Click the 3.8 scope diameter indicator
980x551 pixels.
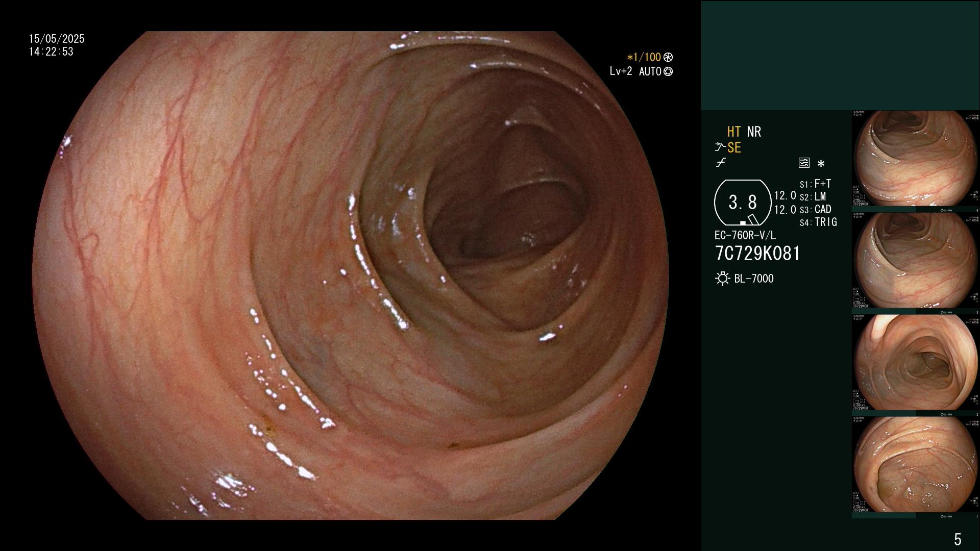pos(743,203)
